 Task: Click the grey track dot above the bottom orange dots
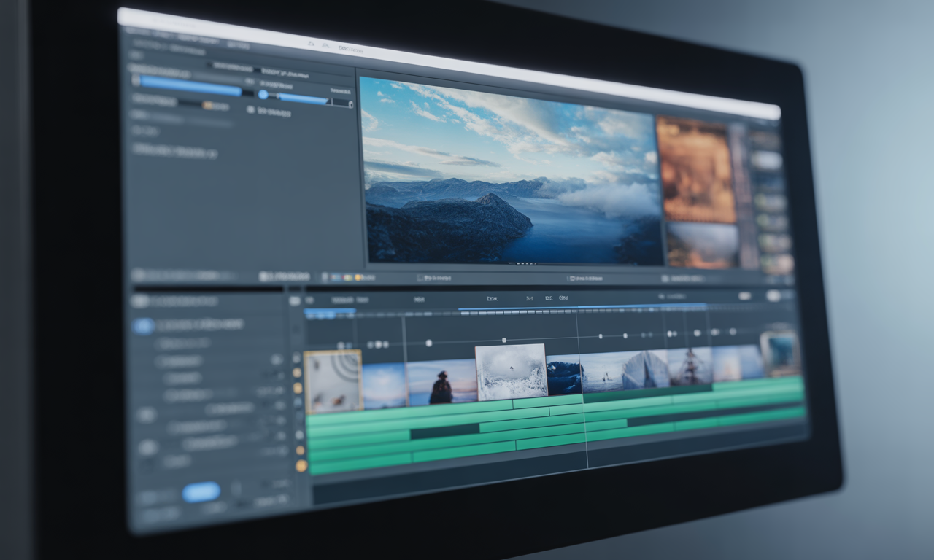click(299, 435)
